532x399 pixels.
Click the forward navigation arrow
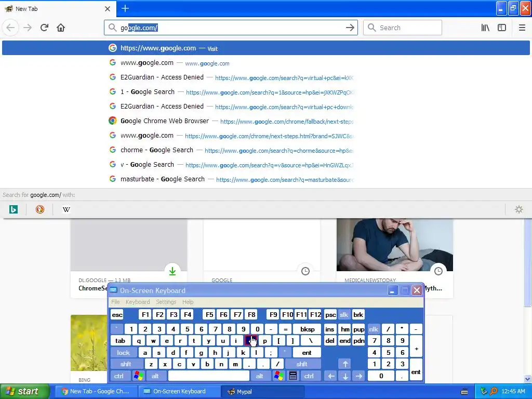click(x=28, y=28)
